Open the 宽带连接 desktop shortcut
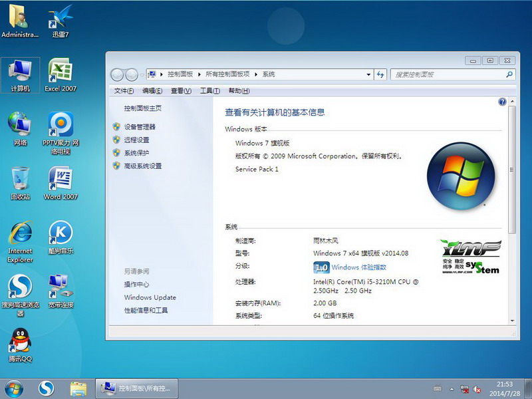Image resolution: width=532 pixels, height=399 pixels. coord(61,291)
